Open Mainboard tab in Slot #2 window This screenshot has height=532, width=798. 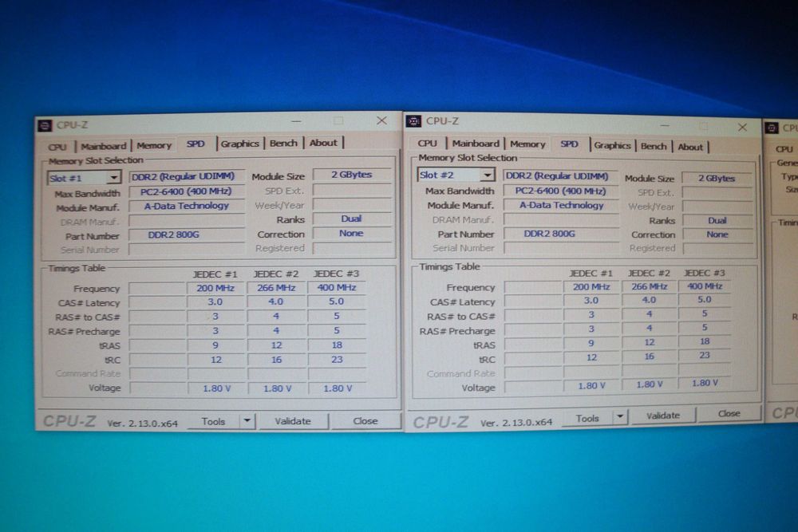click(x=476, y=144)
